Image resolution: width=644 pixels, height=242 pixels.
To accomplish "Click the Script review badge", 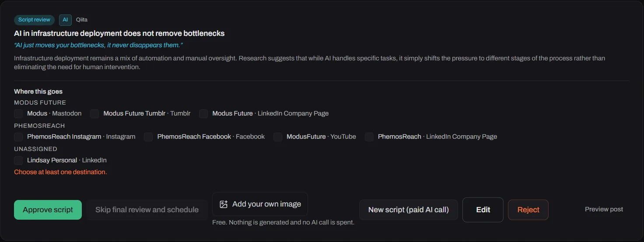I will click(x=34, y=20).
